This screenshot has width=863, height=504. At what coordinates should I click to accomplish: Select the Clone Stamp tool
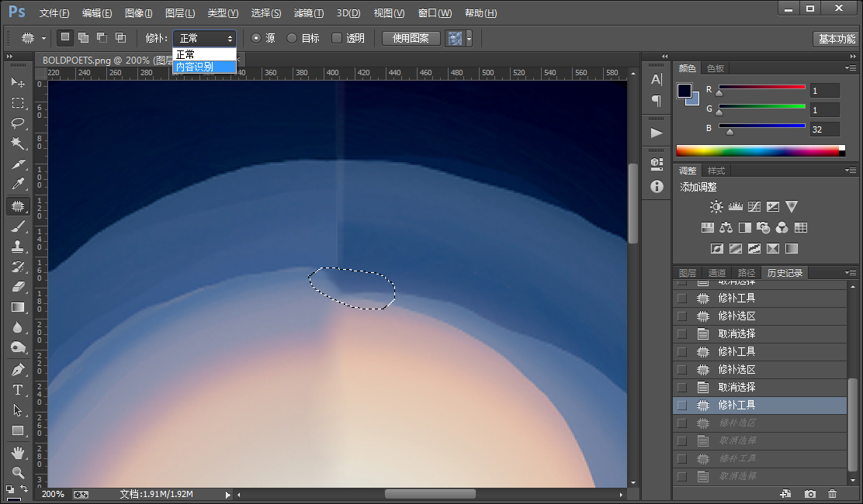[x=18, y=247]
